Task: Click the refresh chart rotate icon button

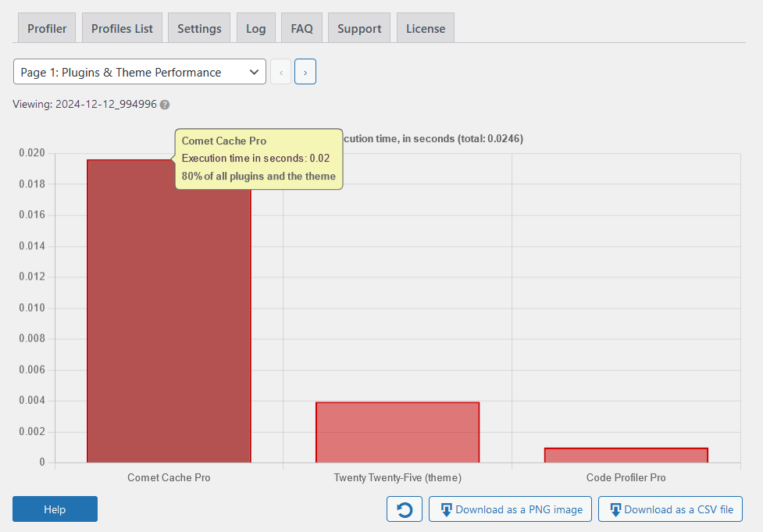Action: [x=405, y=509]
